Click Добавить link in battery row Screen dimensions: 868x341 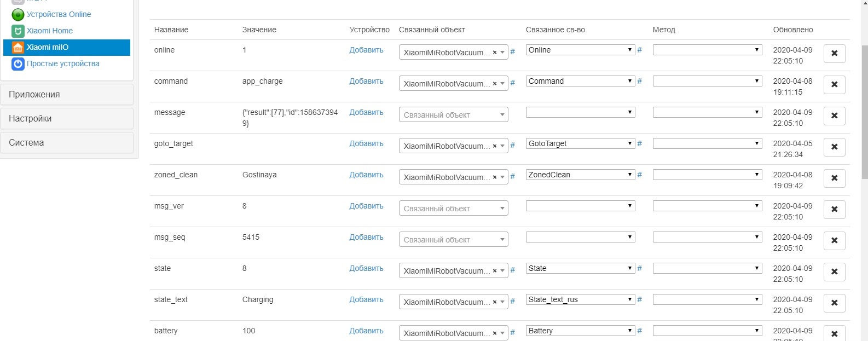pyautogui.click(x=366, y=331)
